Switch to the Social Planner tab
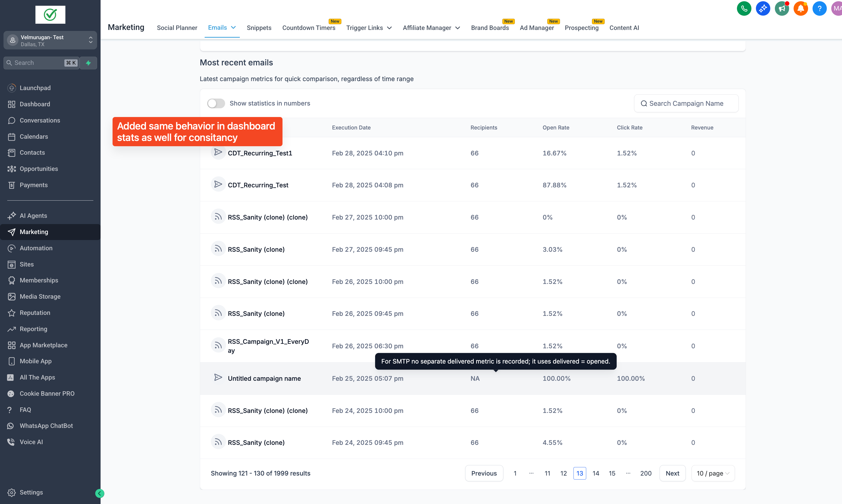 click(177, 28)
